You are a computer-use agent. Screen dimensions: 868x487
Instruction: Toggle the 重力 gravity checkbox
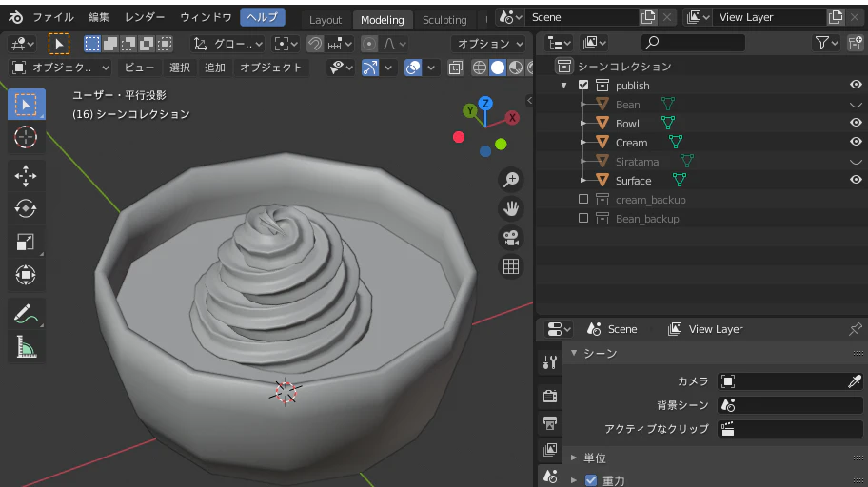591,479
